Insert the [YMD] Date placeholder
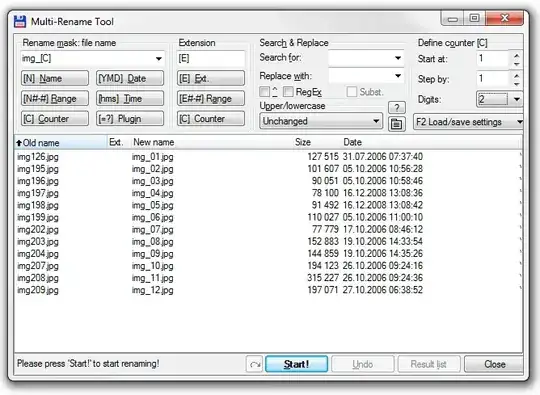Viewport: 540px width, 395px height. [x=130, y=78]
